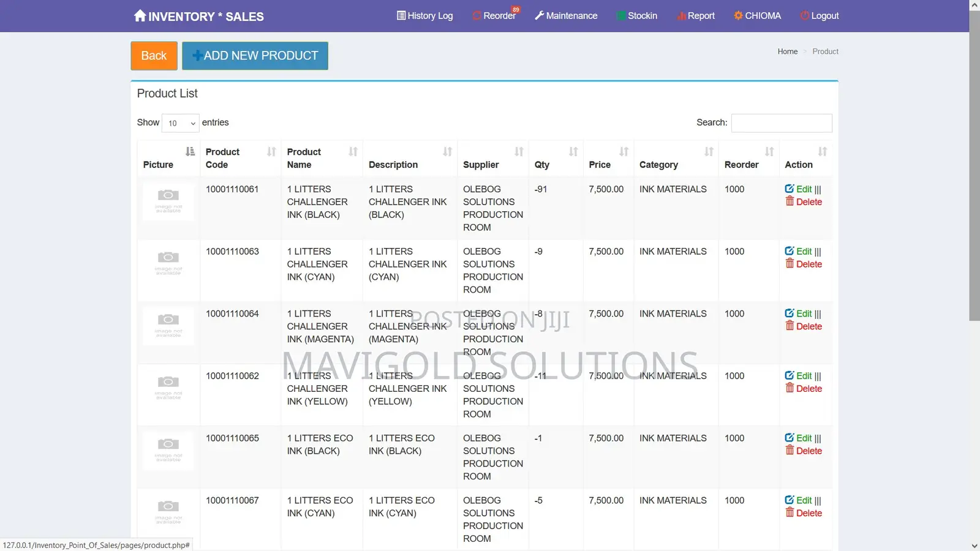
Task: Open the Reorder menu item
Action: (494, 15)
